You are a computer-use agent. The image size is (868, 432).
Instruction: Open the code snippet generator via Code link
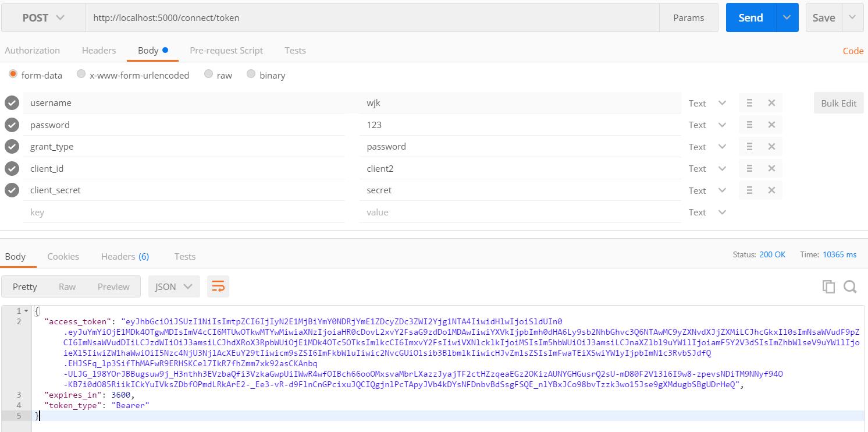point(853,51)
